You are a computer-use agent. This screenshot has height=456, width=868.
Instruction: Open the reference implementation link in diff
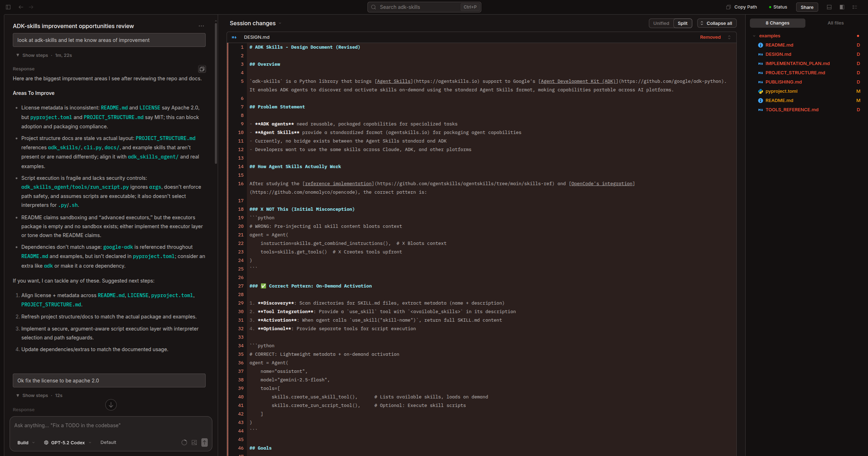pyautogui.click(x=338, y=184)
